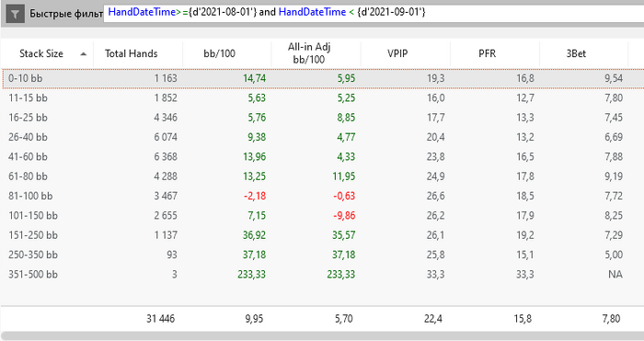This screenshot has width=644, height=341.
Task: Select the 11-15 bb row
Action: pyautogui.click(x=322, y=98)
